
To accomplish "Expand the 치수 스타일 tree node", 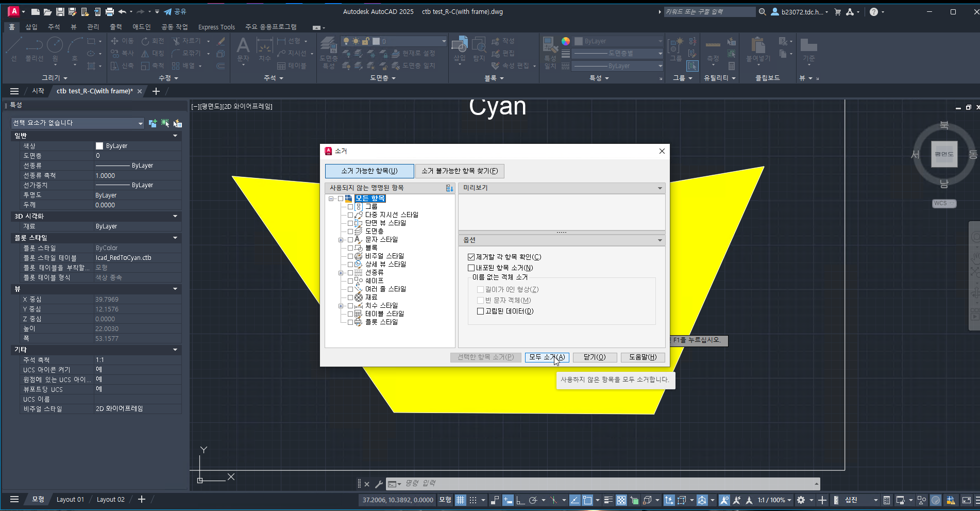I will (341, 306).
